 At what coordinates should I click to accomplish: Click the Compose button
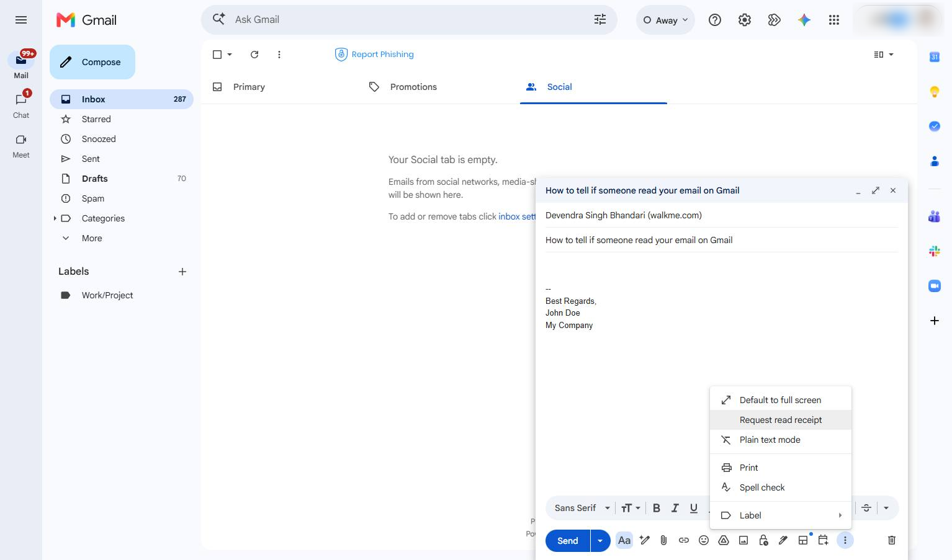pos(92,62)
